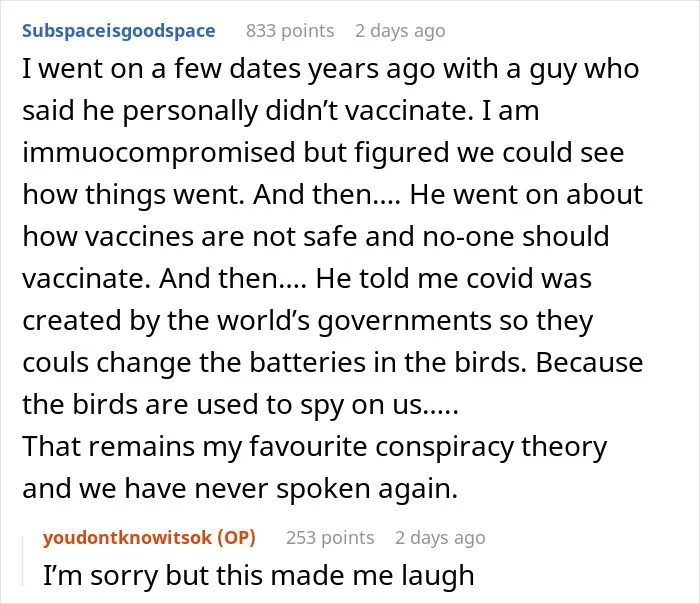Visit youdontknowitsok's profile
This screenshot has width=700, height=604.
(x=127, y=537)
